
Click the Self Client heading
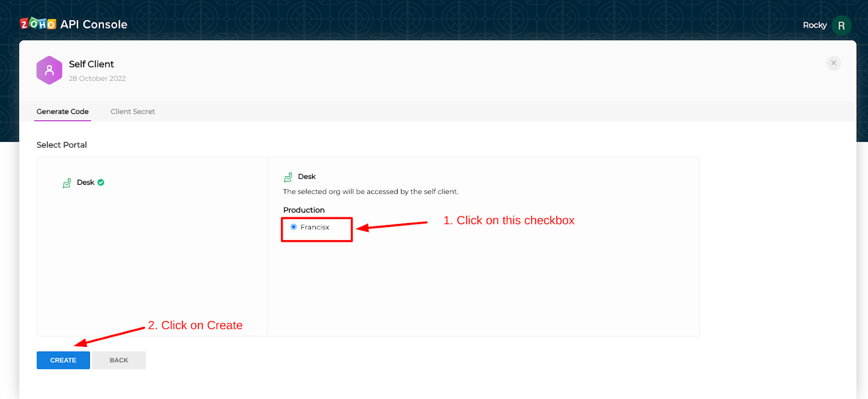click(x=91, y=64)
